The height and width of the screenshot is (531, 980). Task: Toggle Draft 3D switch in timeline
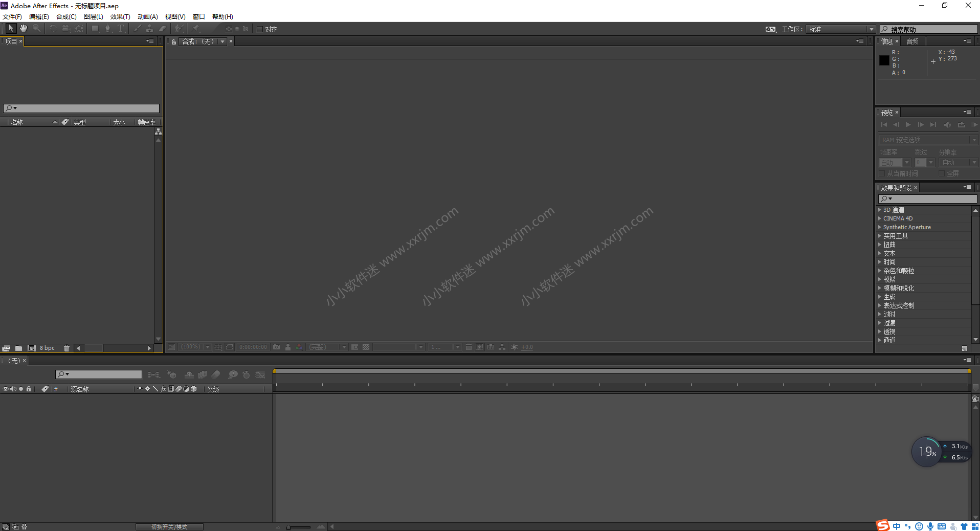point(171,375)
